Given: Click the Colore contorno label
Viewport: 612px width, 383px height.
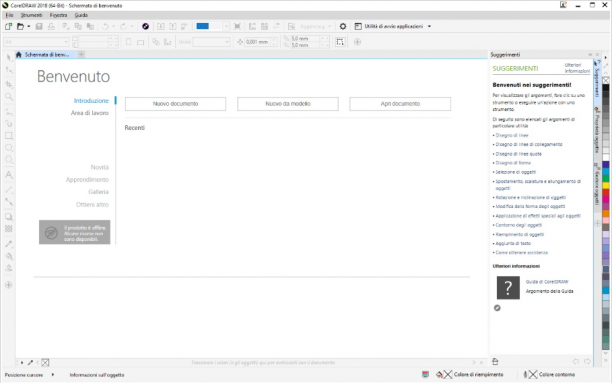Looking at the screenshot, I should pyautogui.click(x=557, y=374).
